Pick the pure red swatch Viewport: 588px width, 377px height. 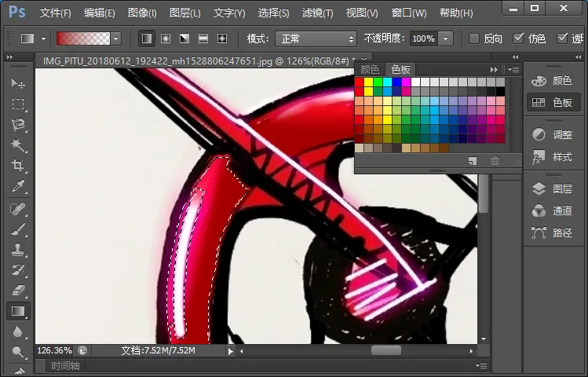click(360, 82)
